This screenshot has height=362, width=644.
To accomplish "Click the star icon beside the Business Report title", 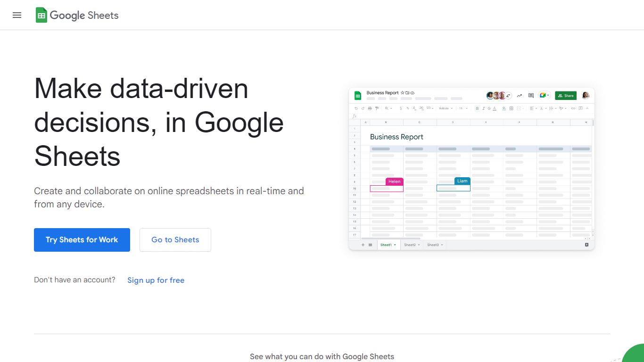I will [x=402, y=93].
